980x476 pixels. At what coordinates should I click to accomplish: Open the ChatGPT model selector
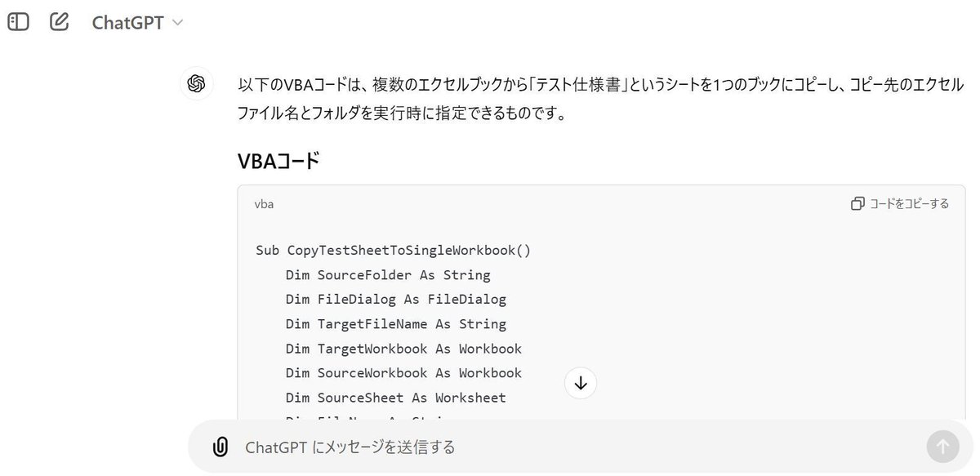click(137, 23)
